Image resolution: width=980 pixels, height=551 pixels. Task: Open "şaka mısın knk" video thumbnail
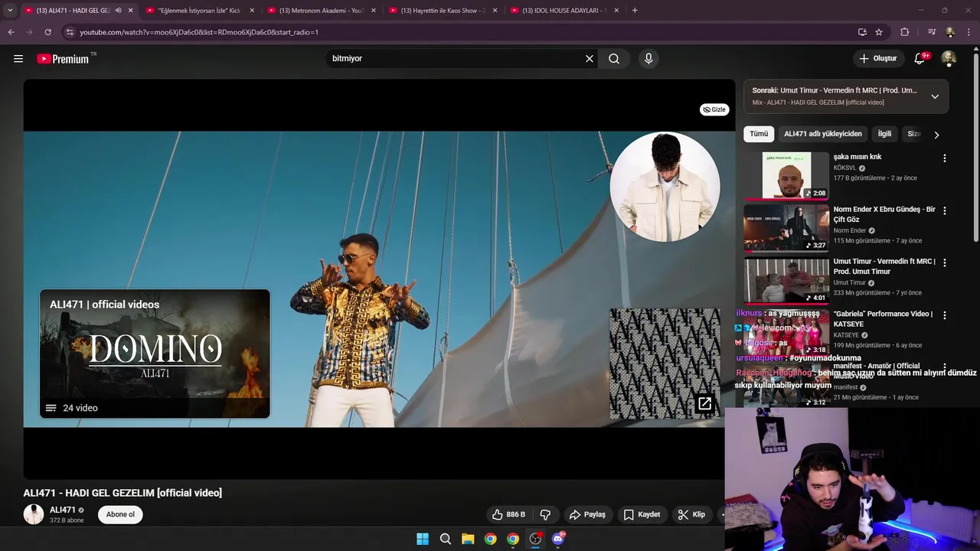pos(786,175)
